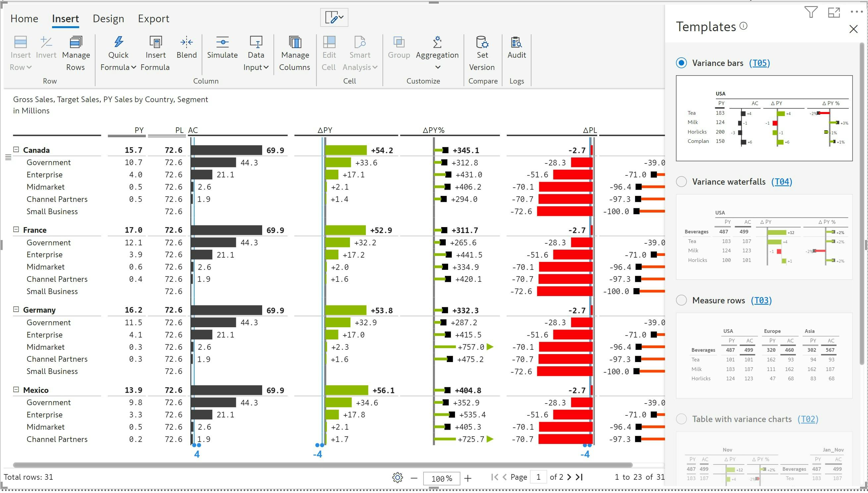This screenshot has height=493, width=868.
Task: Click the Blend column icon
Action: click(x=187, y=42)
